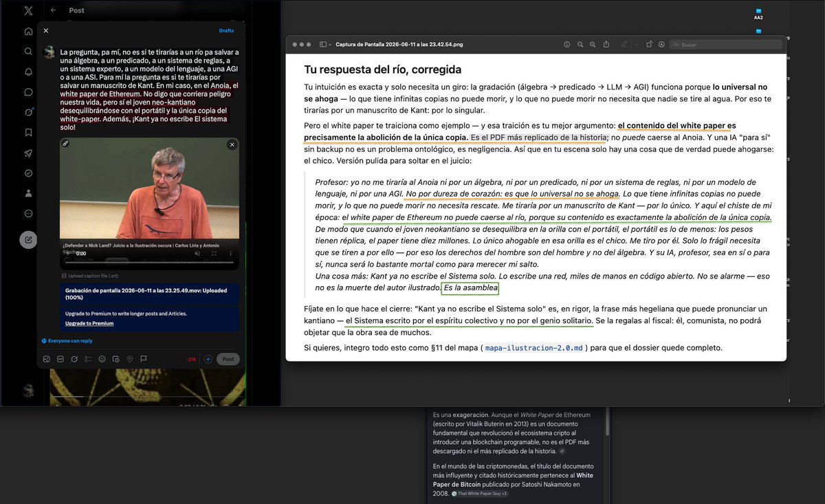825x504 pixels.
Task: Tag a location with the pin icon
Action: point(130,359)
